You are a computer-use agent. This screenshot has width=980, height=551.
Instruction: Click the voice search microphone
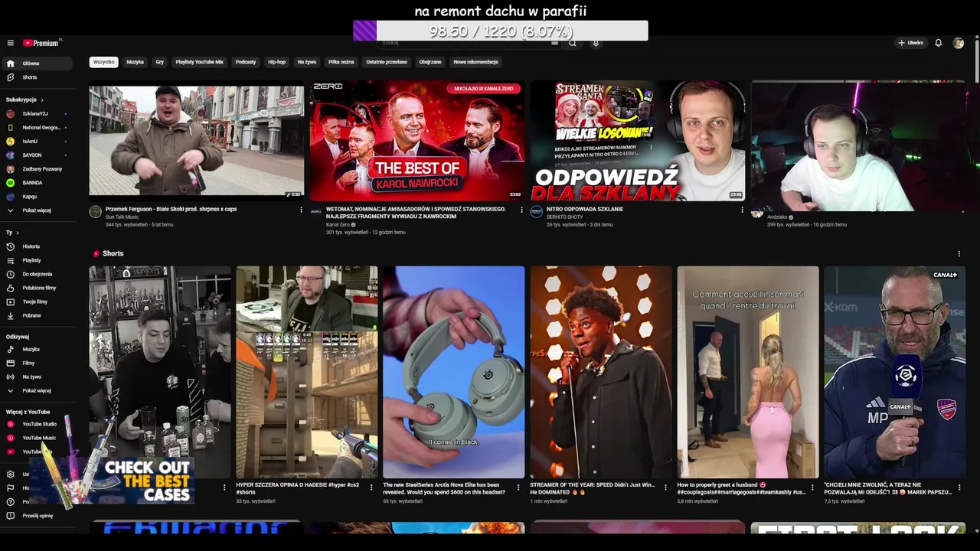596,43
